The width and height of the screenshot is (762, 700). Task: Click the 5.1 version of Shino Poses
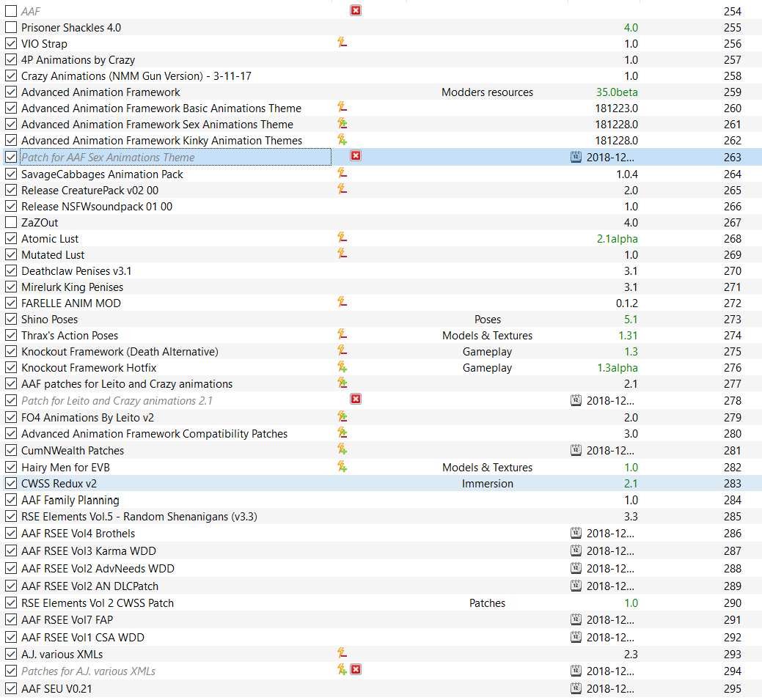pos(631,319)
